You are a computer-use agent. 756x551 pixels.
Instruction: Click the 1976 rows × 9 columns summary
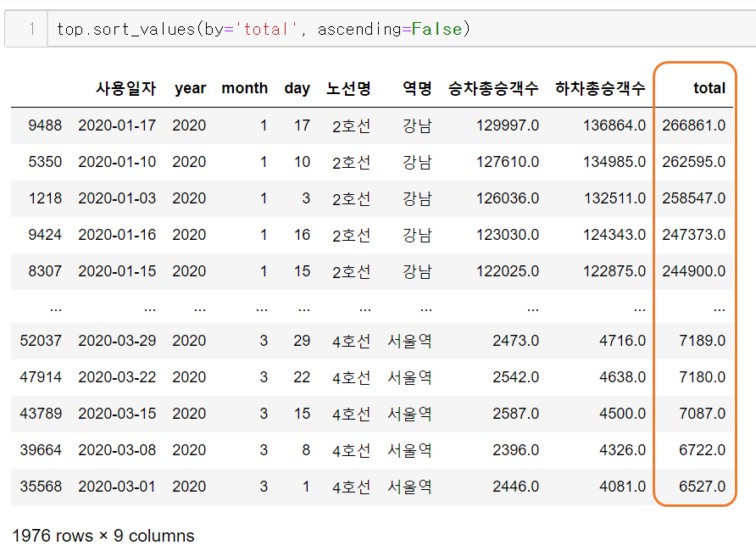click(x=103, y=536)
